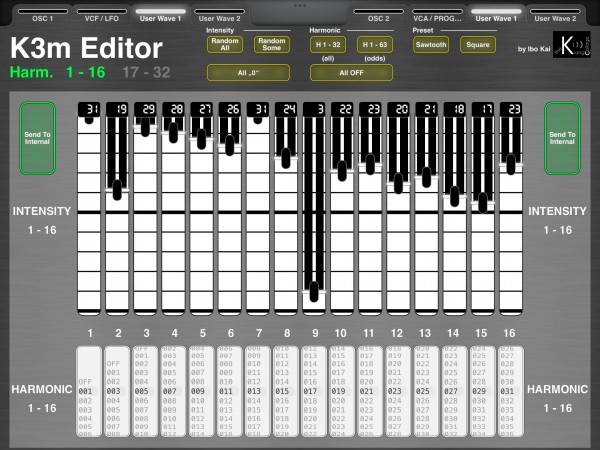This screenshot has height=450, width=600.
Task: Open harmonic picker 7 showing 013
Action: coord(258,391)
